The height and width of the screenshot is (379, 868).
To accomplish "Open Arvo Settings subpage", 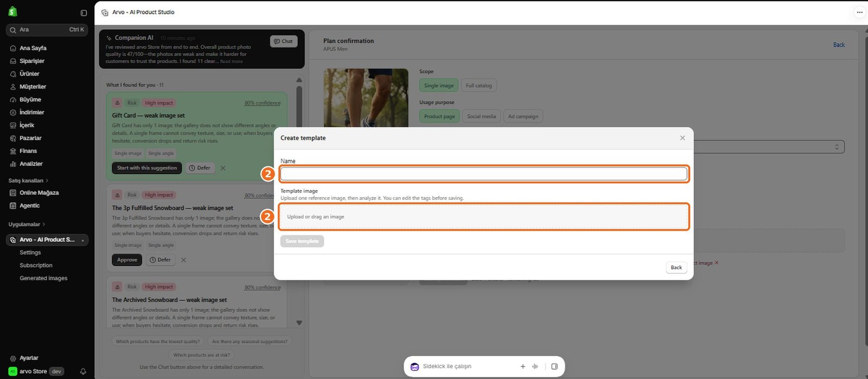I will 30,253.
